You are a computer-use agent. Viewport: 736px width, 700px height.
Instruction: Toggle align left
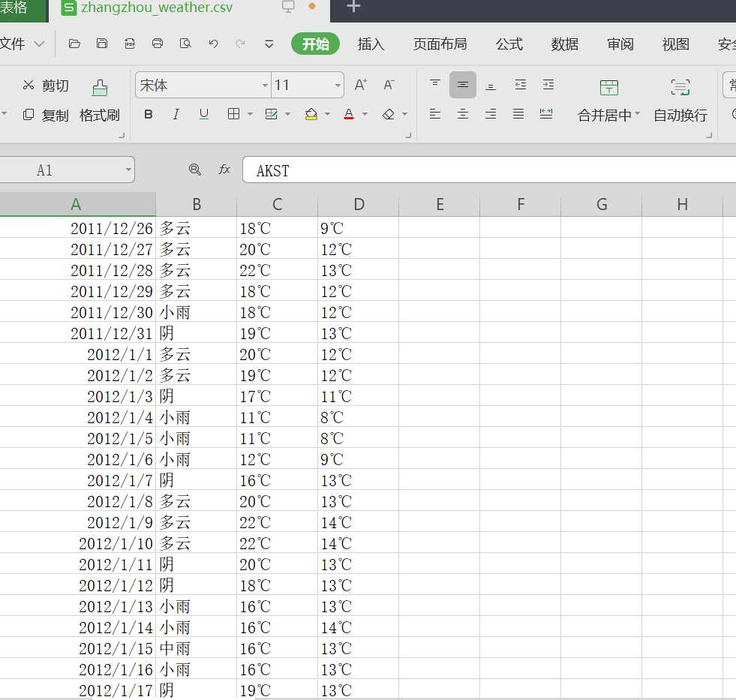coord(435,114)
